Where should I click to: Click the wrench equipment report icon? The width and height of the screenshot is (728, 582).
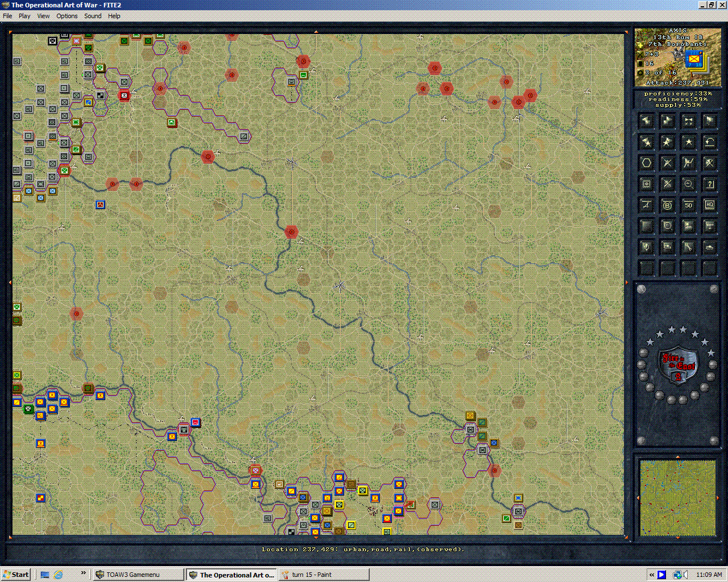(x=688, y=247)
